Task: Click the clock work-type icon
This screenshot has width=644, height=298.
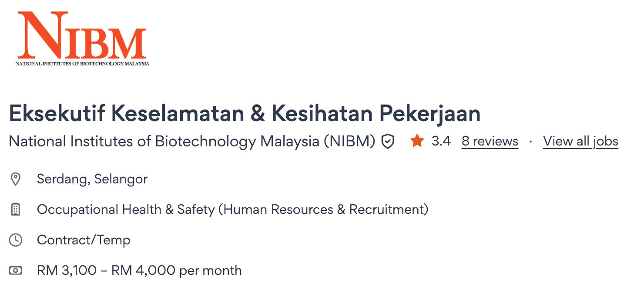Action: (16, 240)
